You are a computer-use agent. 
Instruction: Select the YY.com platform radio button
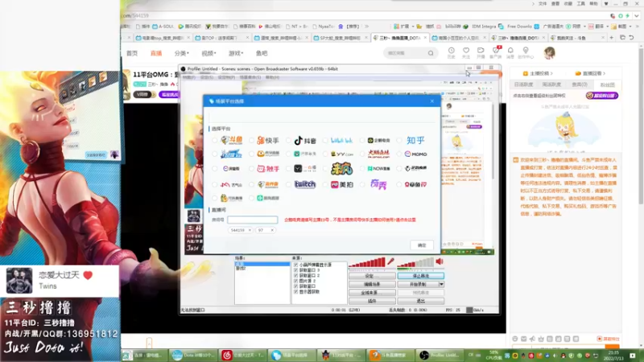pyautogui.click(x=325, y=154)
